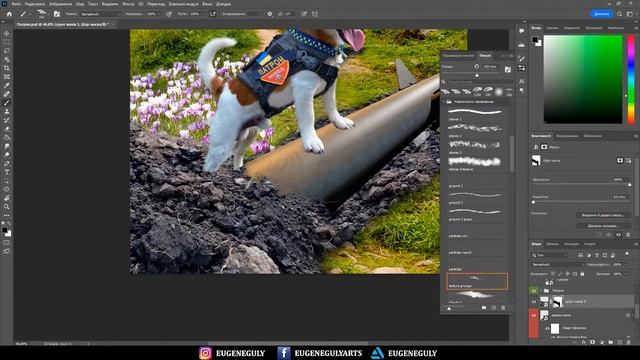Image resolution: width=640 pixels, height=360 pixels.
Task: Select the Eyedropper tool
Action: [7, 85]
